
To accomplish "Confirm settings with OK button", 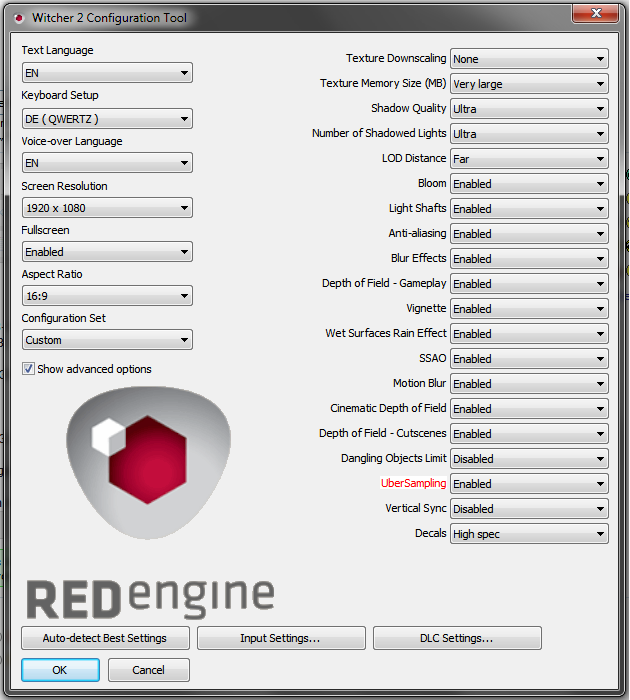I will [60, 670].
